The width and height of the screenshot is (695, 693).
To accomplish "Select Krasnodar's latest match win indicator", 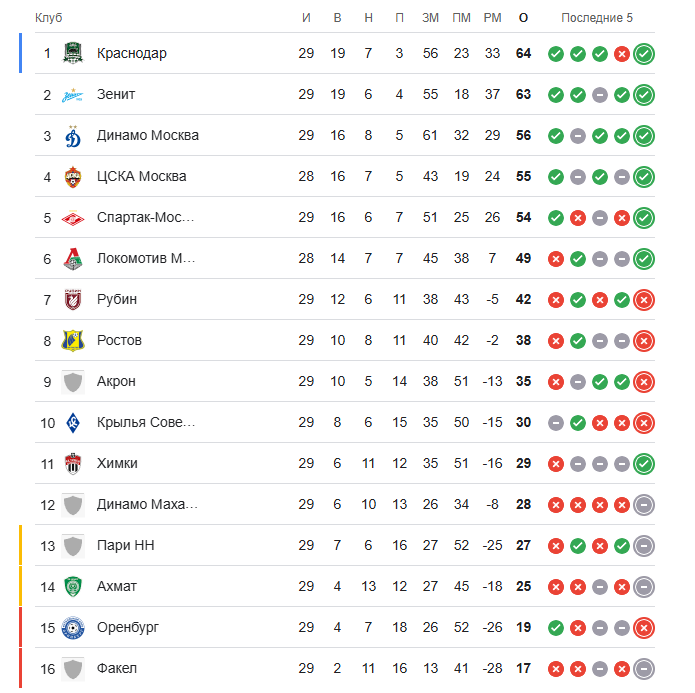I will pos(644,54).
